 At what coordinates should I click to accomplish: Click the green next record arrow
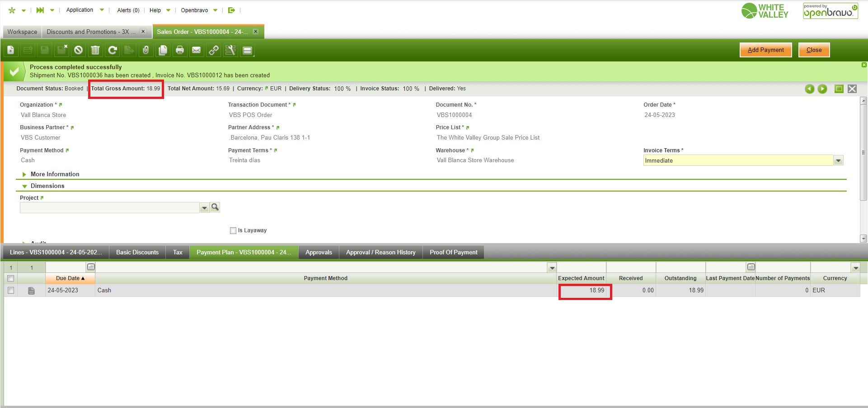point(822,89)
